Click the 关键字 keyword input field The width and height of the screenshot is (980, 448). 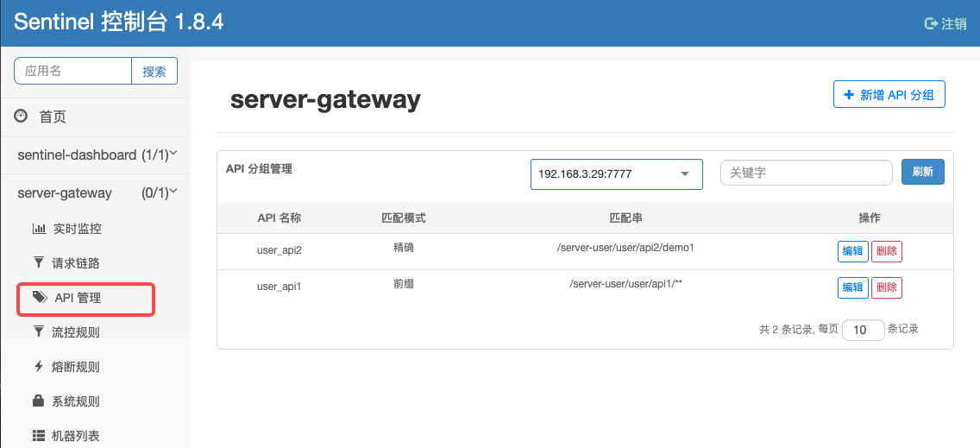tap(807, 173)
